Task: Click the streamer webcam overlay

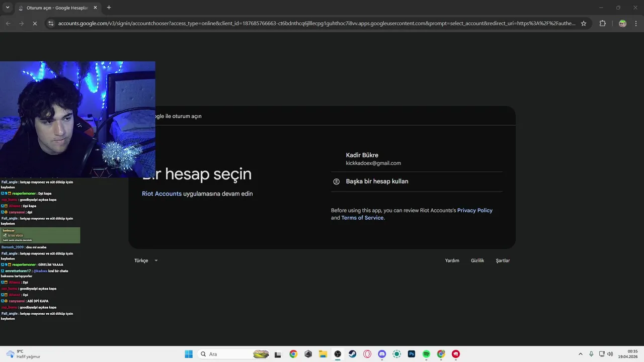Action: click(77, 119)
